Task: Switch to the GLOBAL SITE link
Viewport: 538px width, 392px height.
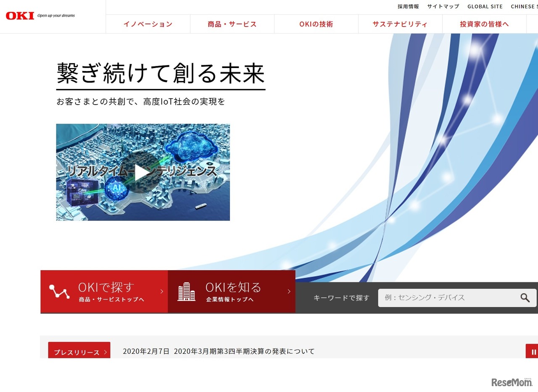Action: pyautogui.click(x=485, y=6)
